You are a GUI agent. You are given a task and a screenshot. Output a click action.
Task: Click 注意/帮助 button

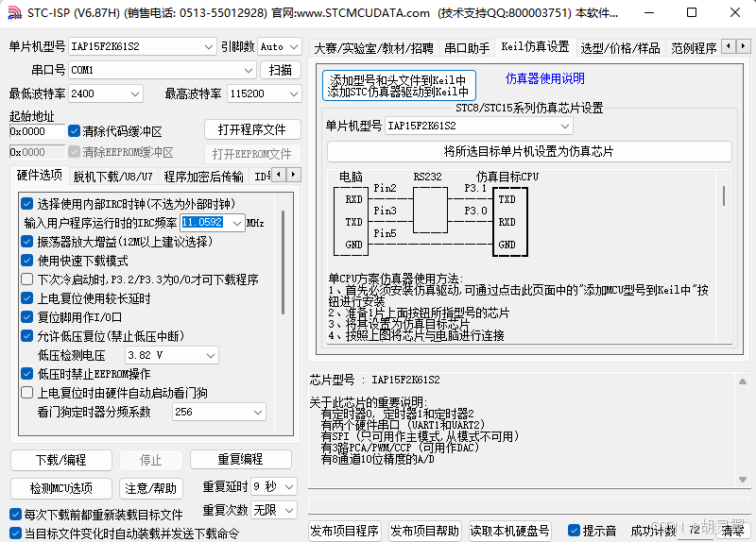(151, 488)
